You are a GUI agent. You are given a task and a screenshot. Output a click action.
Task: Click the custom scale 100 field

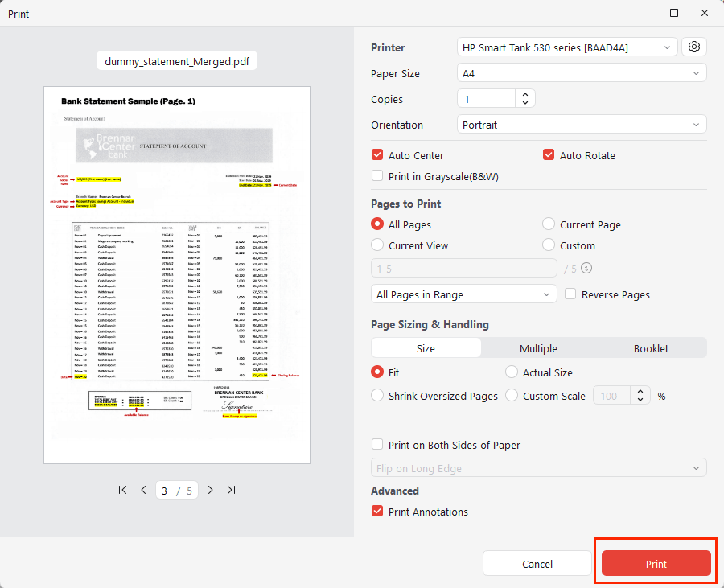coord(612,396)
